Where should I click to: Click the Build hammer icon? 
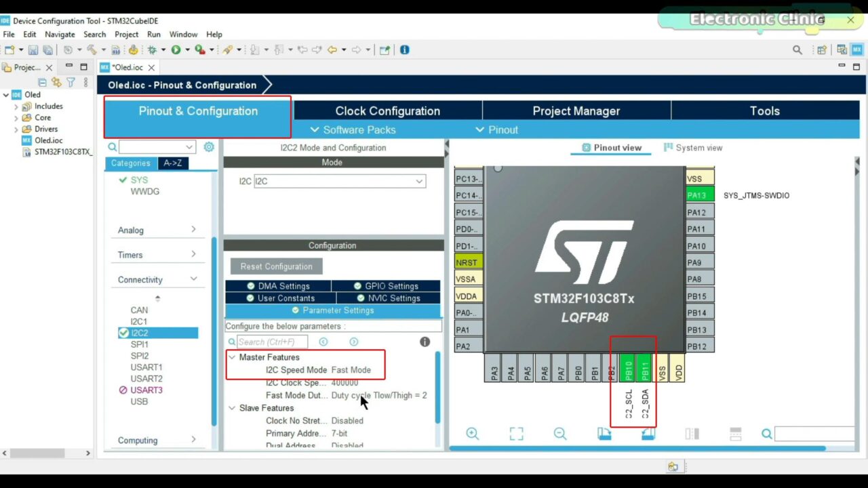92,50
